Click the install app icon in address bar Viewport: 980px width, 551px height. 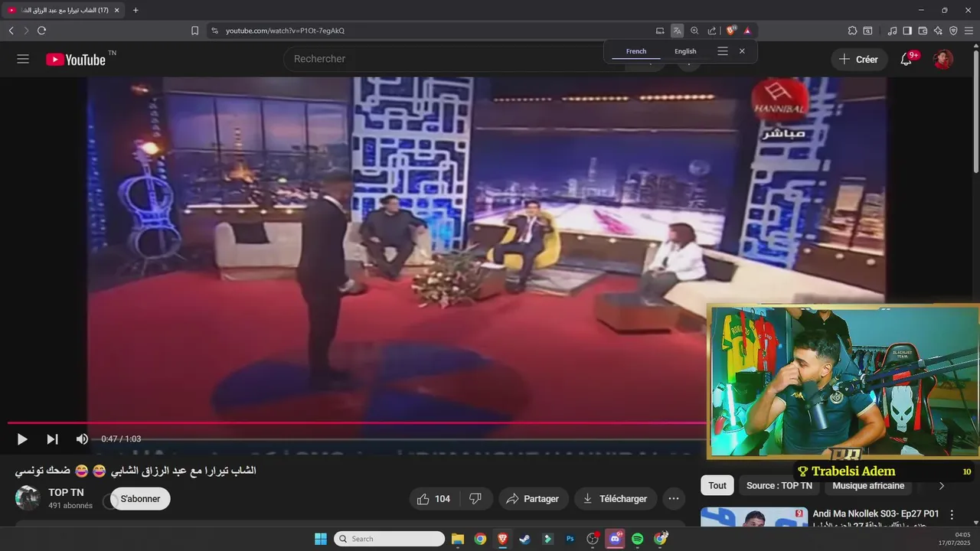[x=660, y=31]
